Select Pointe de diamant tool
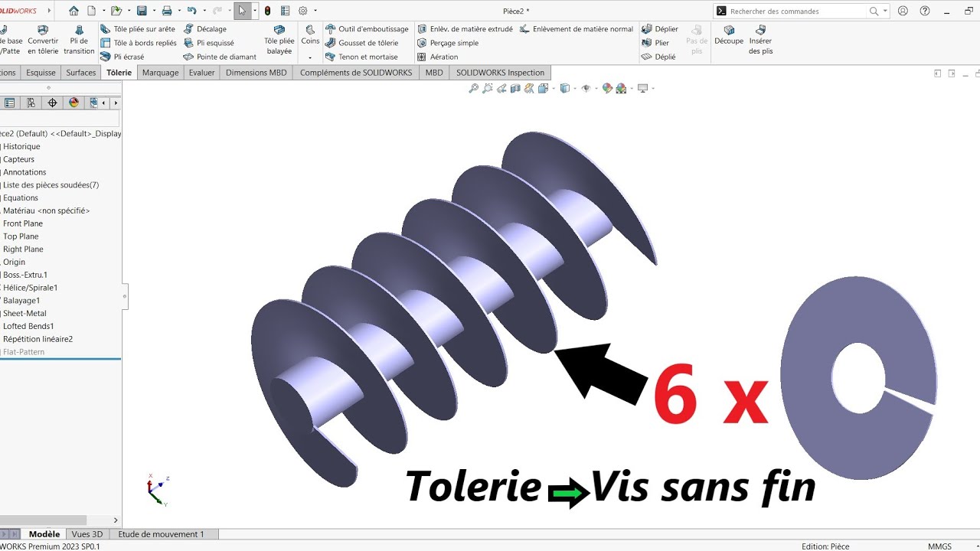 (220, 57)
